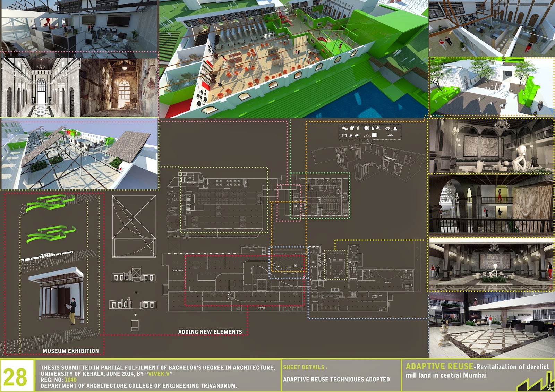This screenshot has width=555, height=392.
Task: Open the green aerial cutaway render with pool
Action: coord(293,59)
